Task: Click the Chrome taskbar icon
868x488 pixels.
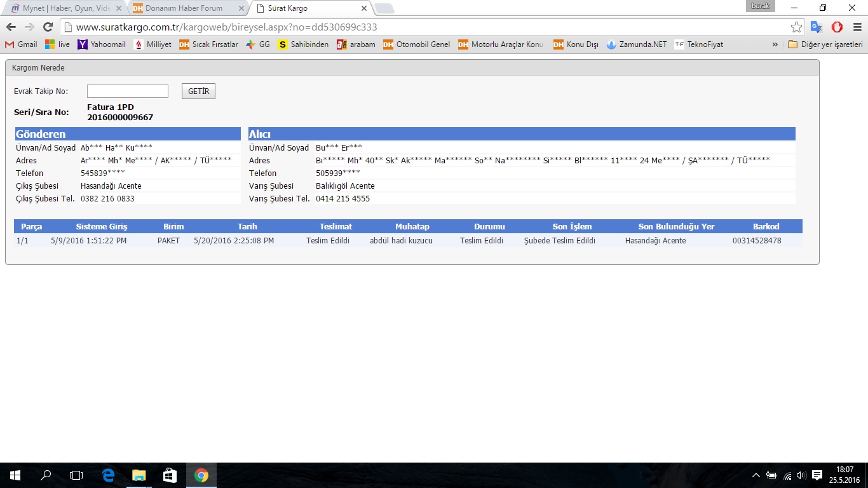Action: [x=201, y=475]
